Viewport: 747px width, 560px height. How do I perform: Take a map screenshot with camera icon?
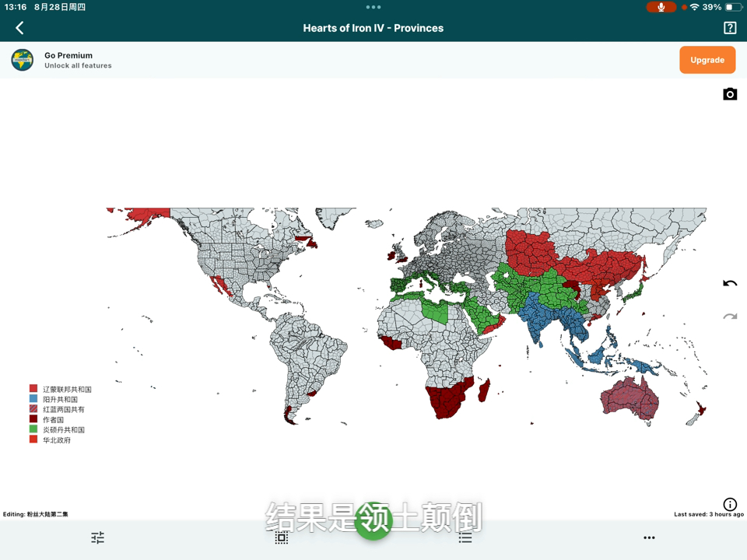pyautogui.click(x=729, y=94)
